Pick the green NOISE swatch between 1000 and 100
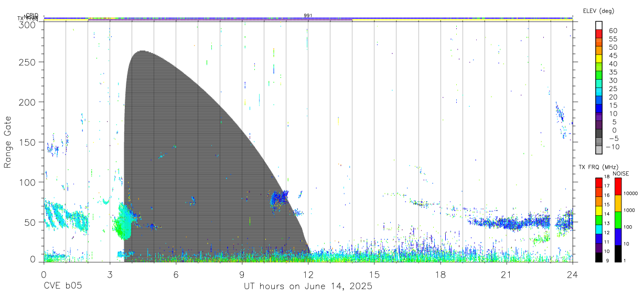Image resolution: width=644 pixels, height=297 pixels. (x=618, y=219)
